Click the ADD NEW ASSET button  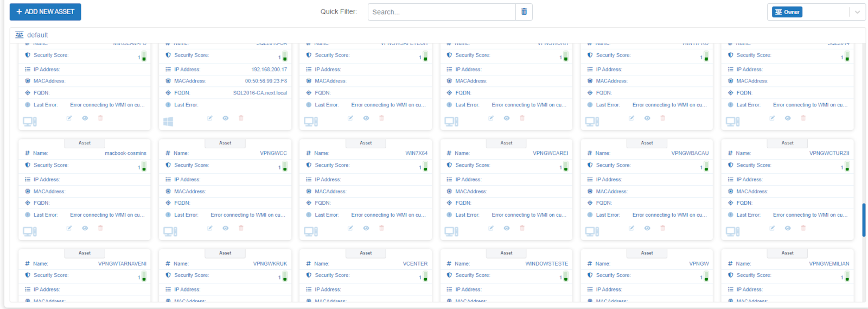[45, 12]
